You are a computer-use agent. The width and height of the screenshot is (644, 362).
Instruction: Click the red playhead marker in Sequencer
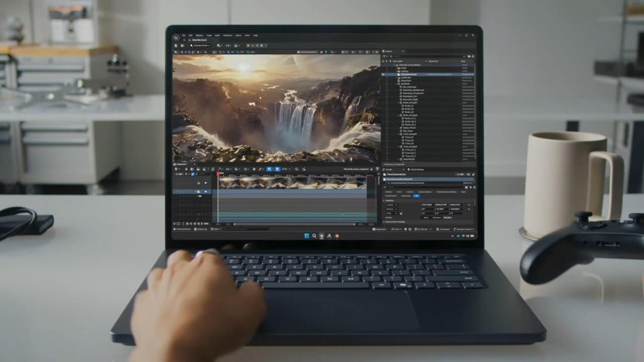point(218,174)
